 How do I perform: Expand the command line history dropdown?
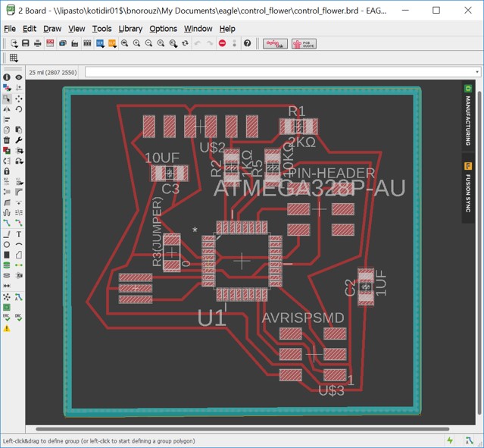(x=477, y=72)
